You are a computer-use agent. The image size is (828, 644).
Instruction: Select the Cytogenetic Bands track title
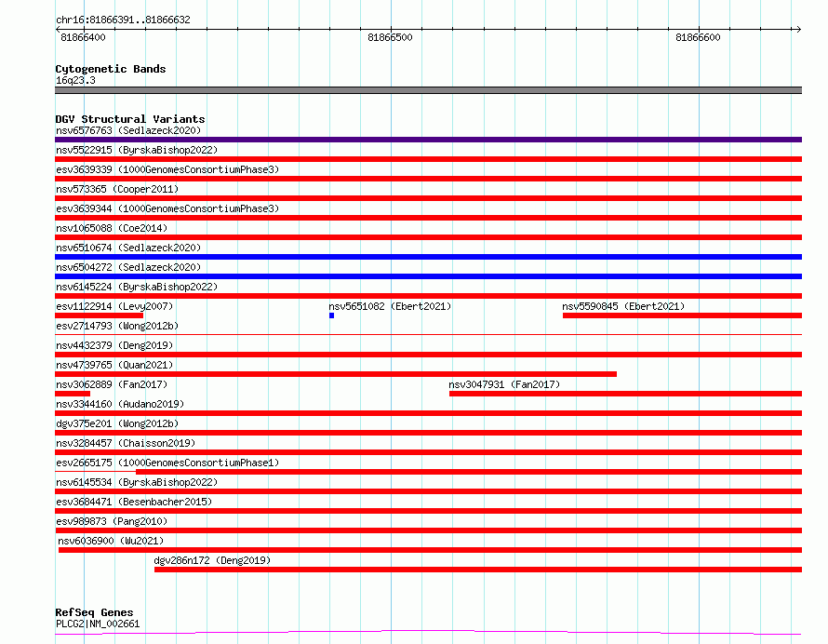pyautogui.click(x=111, y=69)
